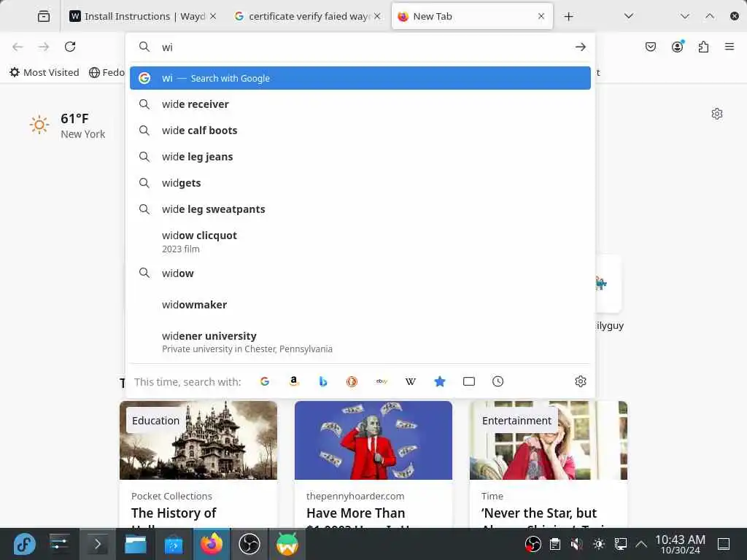This screenshot has height=560, width=747.
Task: Choose 'wide leg sweatpants' suggestion
Action: click(x=360, y=209)
